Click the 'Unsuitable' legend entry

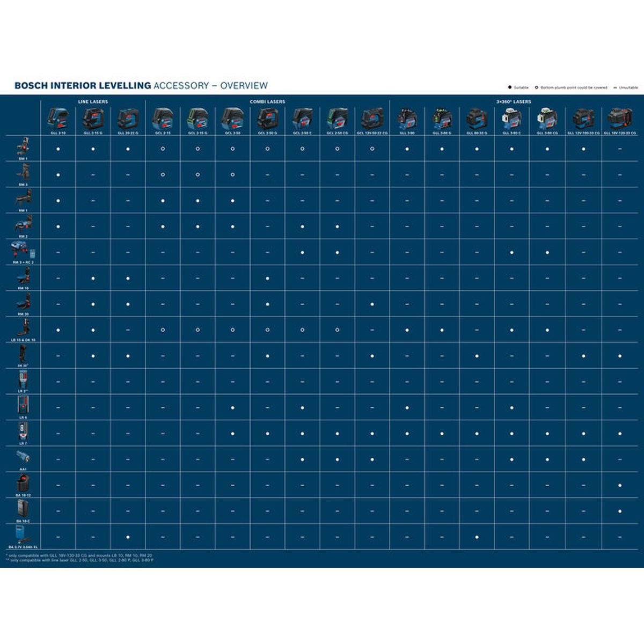626,87
